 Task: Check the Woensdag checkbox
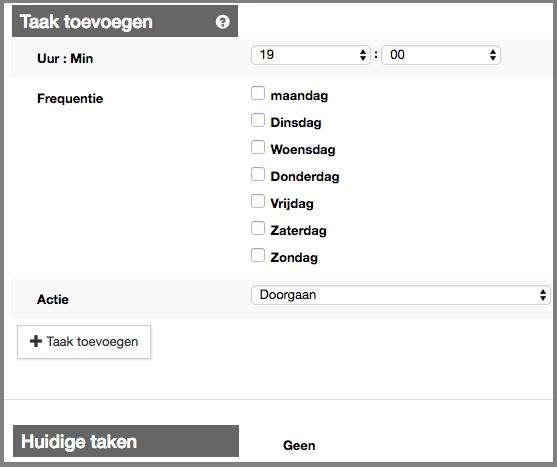coord(258,147)
